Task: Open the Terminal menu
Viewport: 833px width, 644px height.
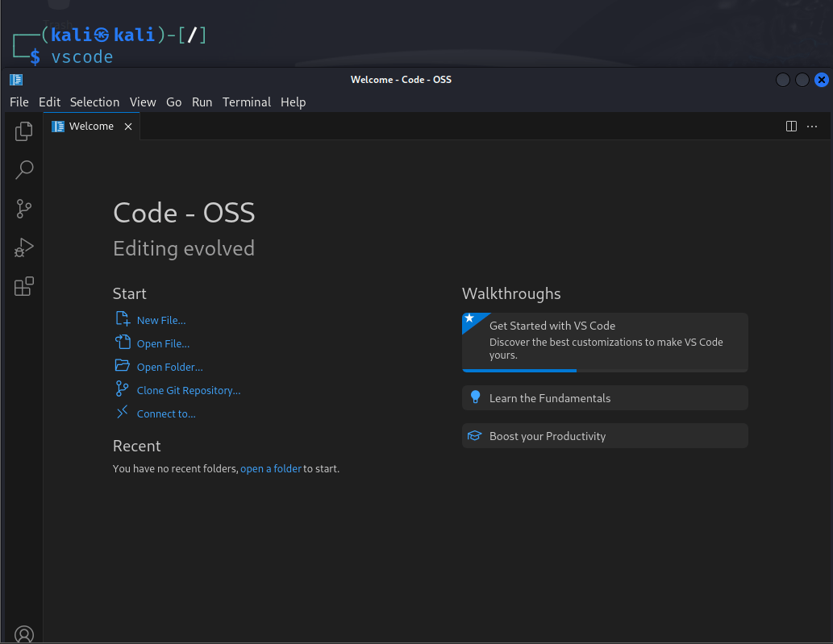Action: [247, 102]
